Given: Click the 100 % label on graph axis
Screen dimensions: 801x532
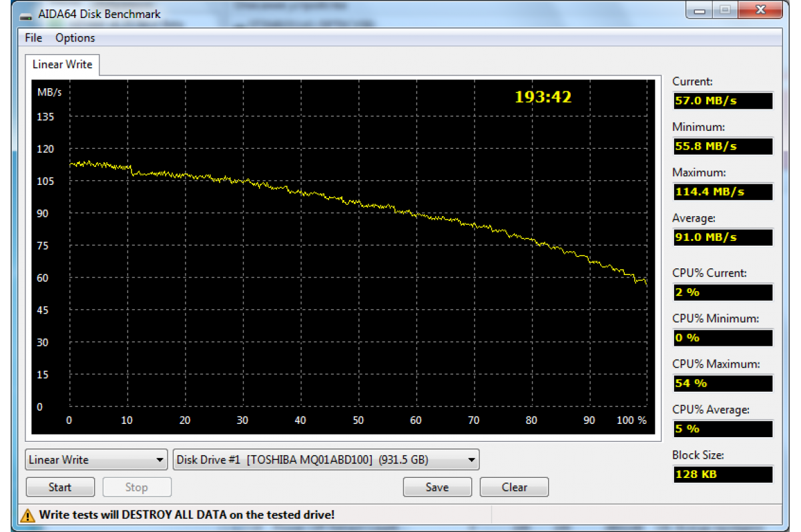Looking at the screenshot, I should coord(631,421).
